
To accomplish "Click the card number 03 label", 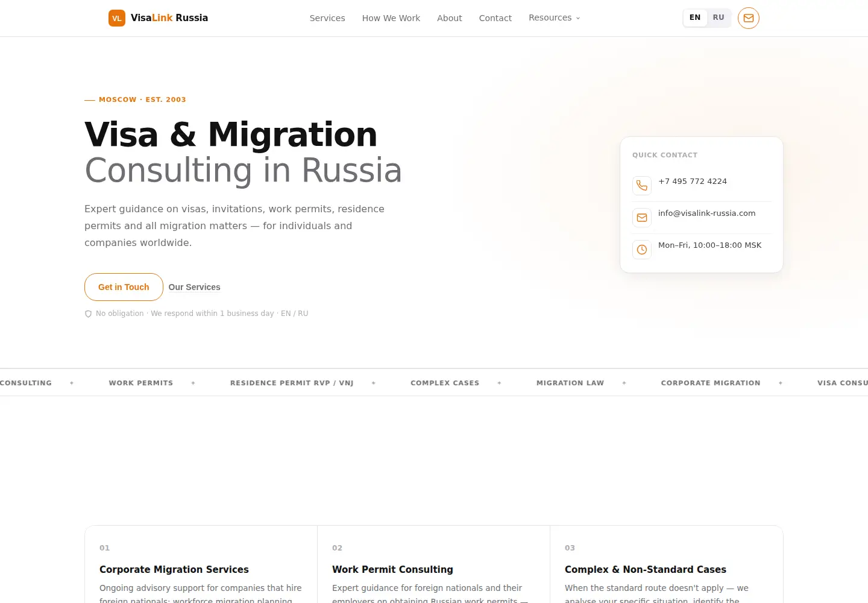I will coord(570,548).
